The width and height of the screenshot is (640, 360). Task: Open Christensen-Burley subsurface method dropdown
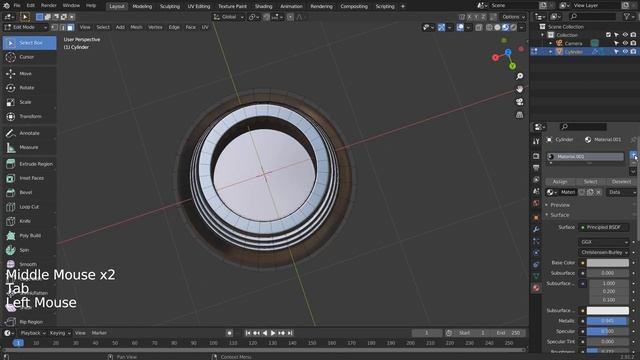pos(603,252)
